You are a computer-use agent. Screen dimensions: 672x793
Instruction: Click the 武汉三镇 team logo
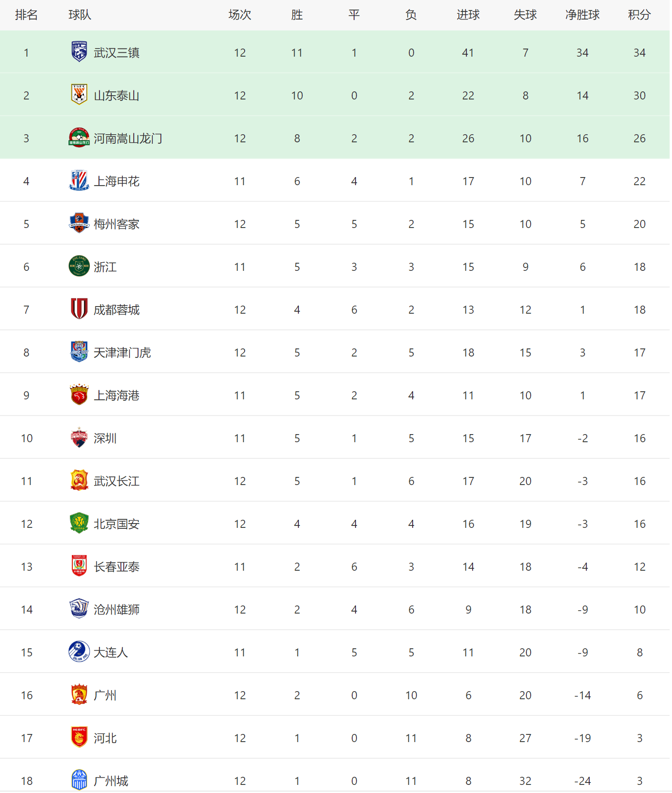[79, 52]
